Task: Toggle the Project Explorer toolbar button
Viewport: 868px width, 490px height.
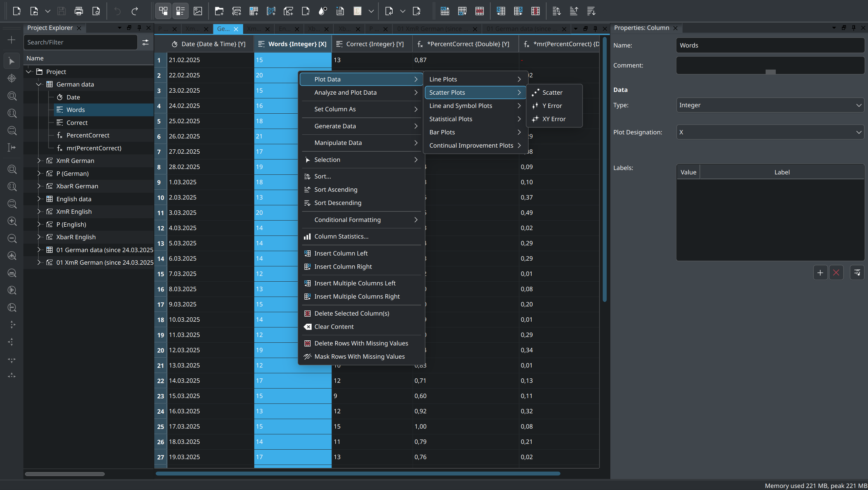Action: pos(163,11)
